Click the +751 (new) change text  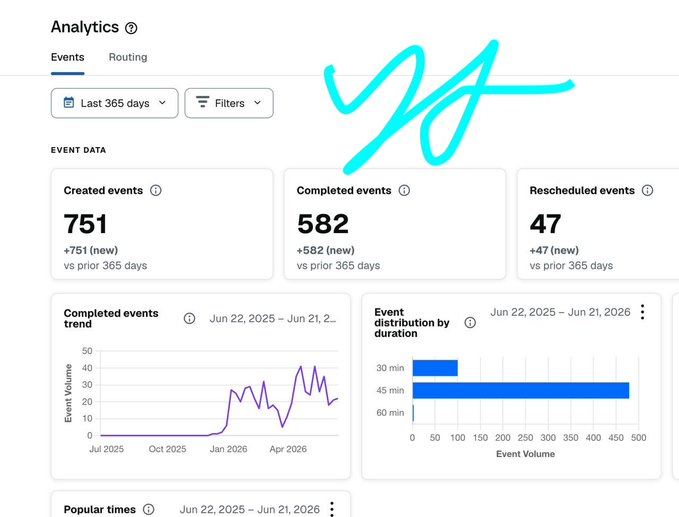91,250
